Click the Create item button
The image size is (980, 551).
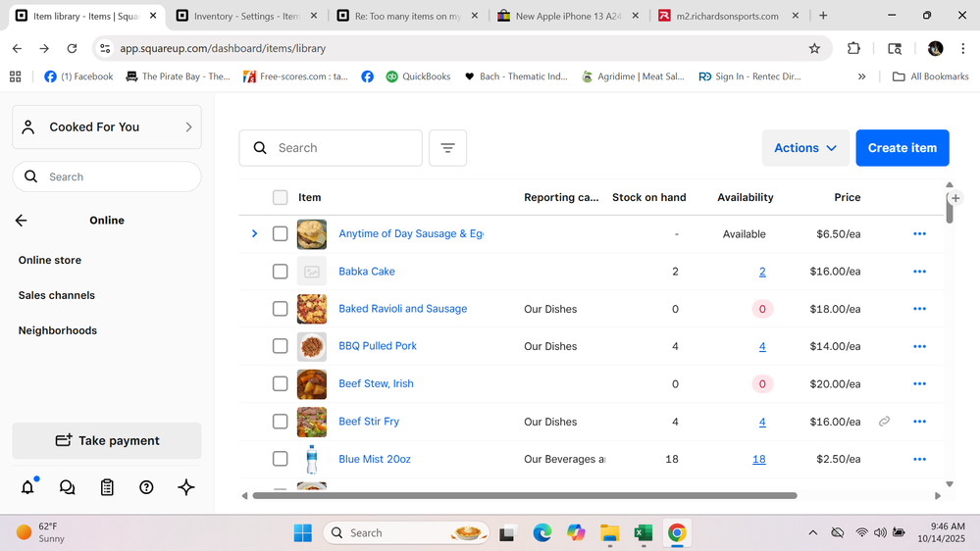[902, 148]
